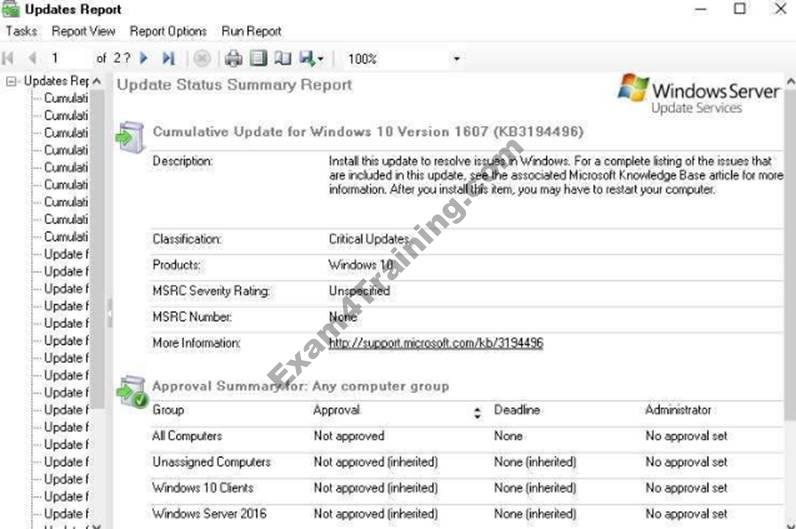
Task: Click the export (save) disk icon
Action: click(x=307, y=58)
